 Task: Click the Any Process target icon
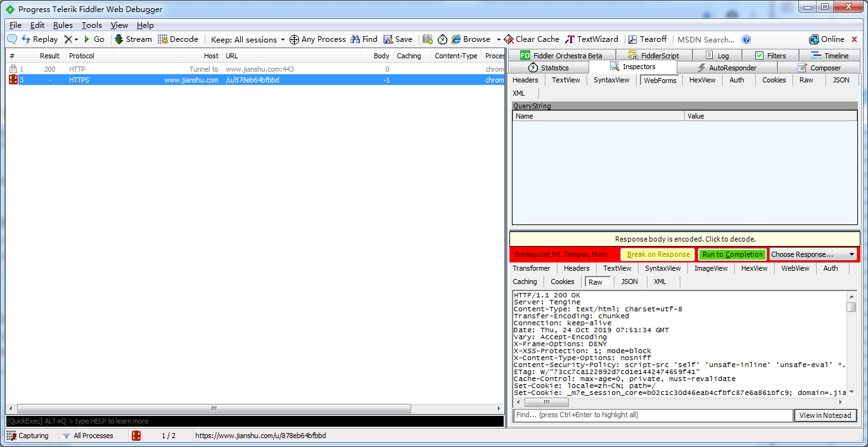coord(294,39)
